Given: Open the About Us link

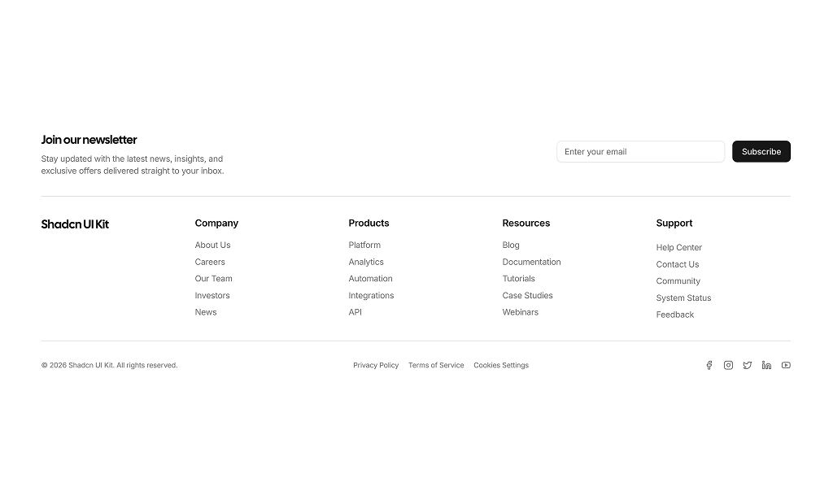Looking at the screenshot, I should tap(212, 245).
